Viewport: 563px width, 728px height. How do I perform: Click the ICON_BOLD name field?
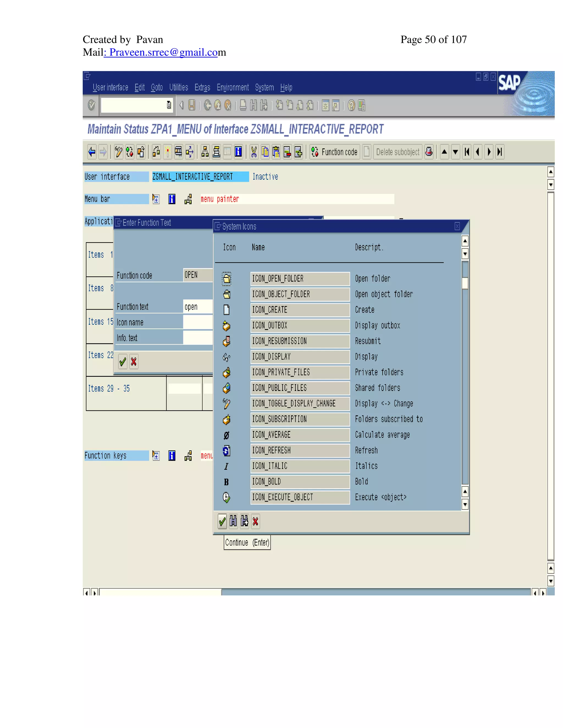(x=300, y=482)
